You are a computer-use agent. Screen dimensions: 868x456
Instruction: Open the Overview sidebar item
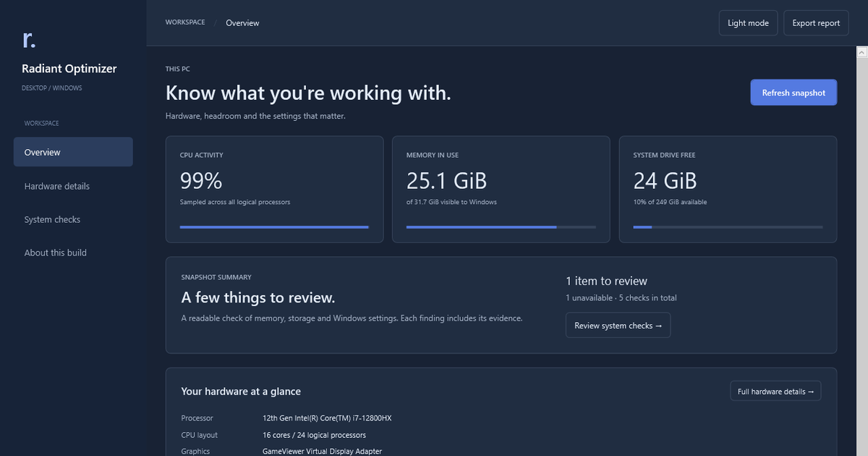click(x=73, y=152)
